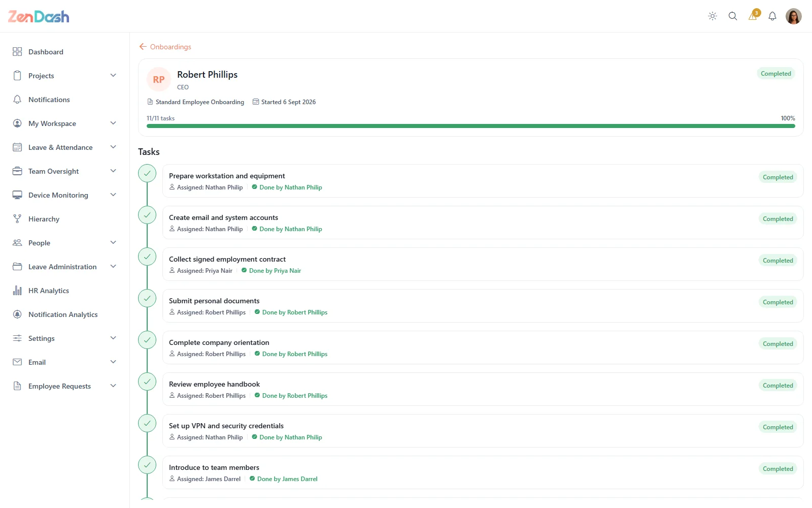Click the ZenDash logo
The image size is (812, 508).
click(x=39, y=17)
